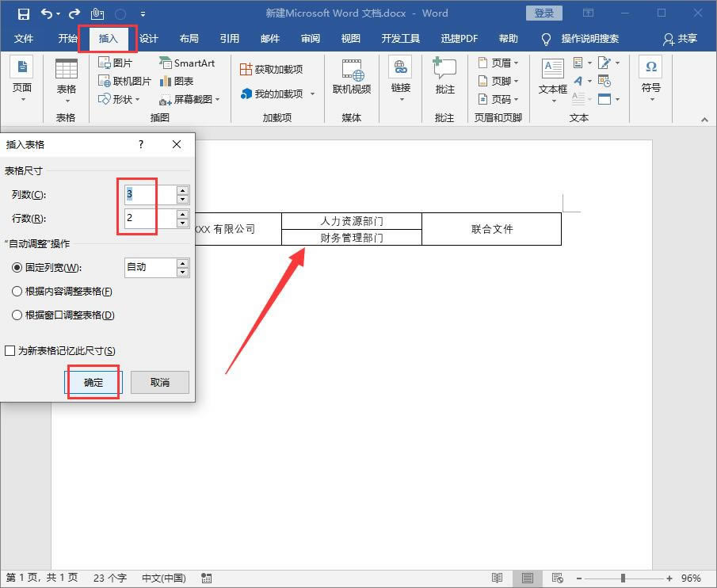Open the 邮件 ribbon tab
717x588 pixels.
(x=269, y=39)
